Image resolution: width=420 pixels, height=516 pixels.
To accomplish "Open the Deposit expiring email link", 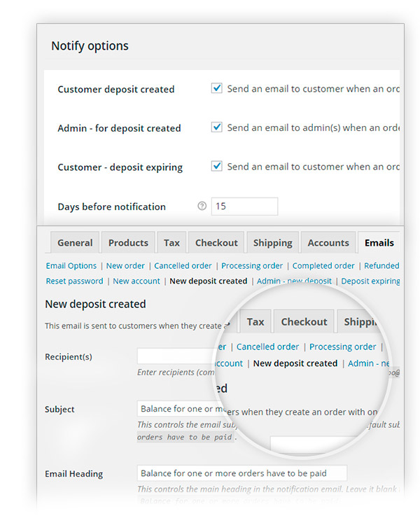I will (x=370, y=281).
